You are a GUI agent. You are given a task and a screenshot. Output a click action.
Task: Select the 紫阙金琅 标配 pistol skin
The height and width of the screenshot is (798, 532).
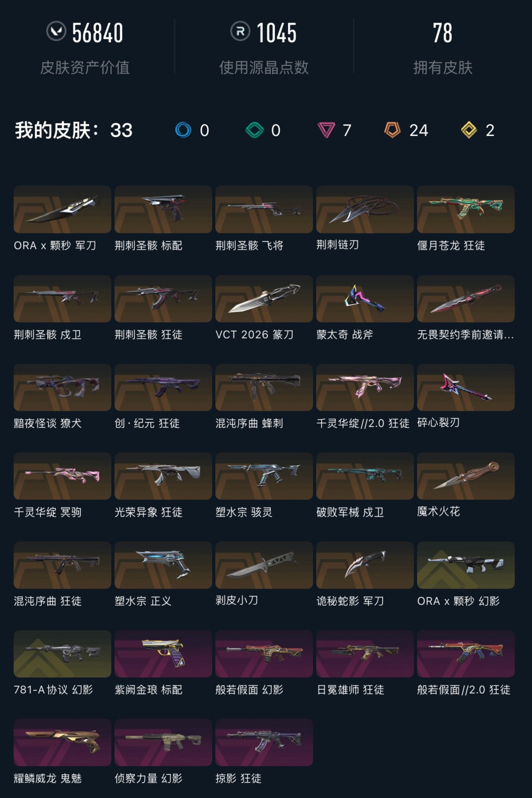click(164, 654)
